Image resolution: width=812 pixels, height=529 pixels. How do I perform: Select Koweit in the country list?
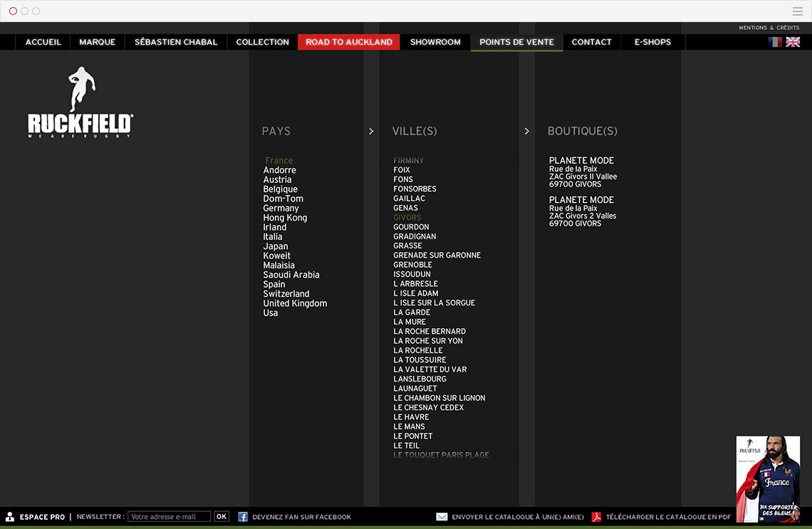coord(276,256)
